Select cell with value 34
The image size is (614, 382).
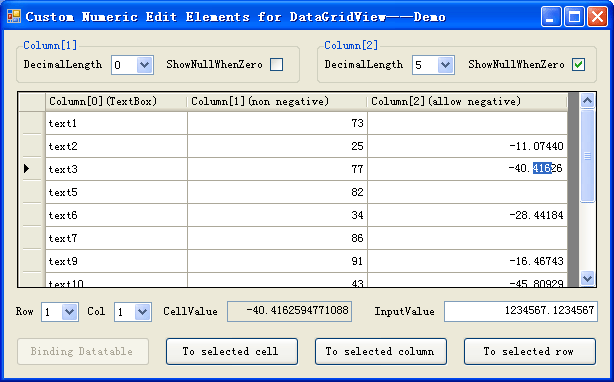(277, 215)
